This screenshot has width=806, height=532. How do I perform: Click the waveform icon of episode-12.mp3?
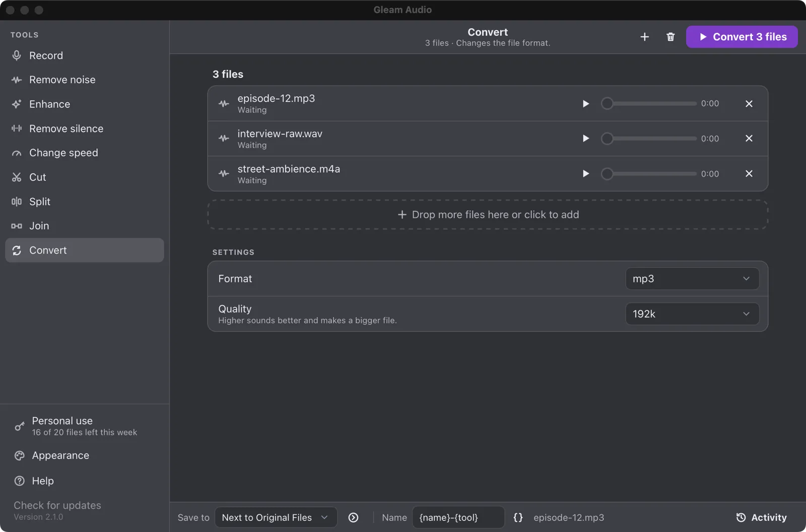(224, 104)
